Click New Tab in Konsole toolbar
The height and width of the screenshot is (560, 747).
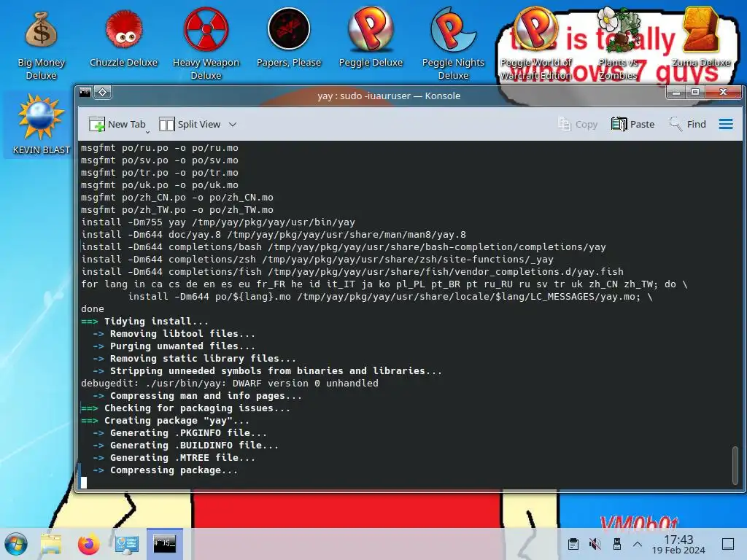pos(117,124)
